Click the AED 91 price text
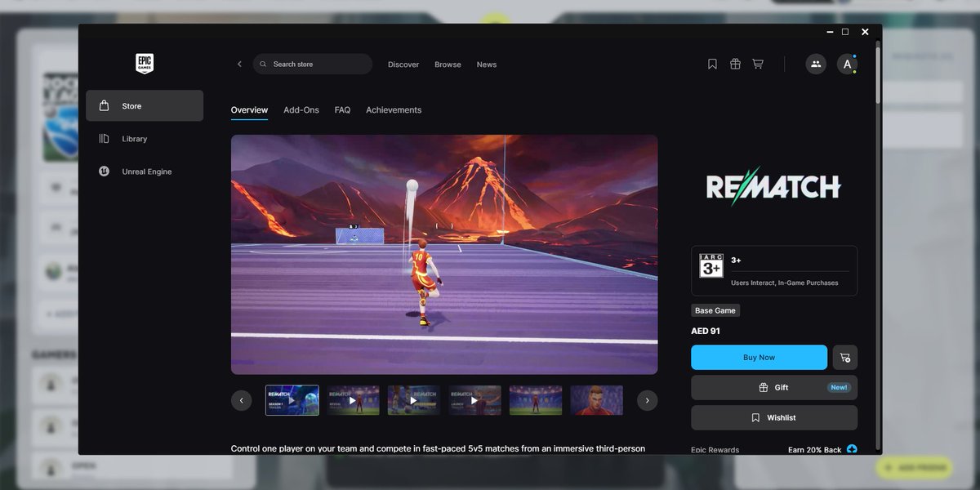Image resolution: width=980 pixels, height=490 pixels. point(706,332)
